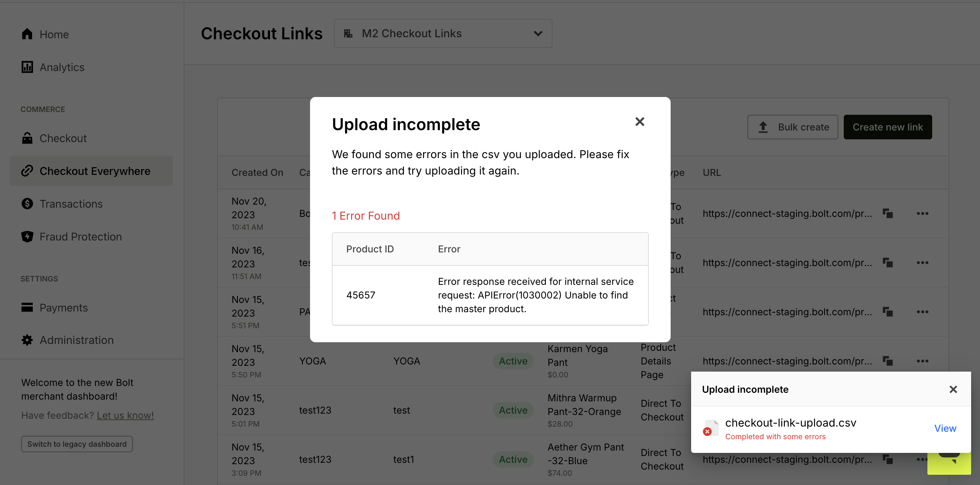Click the APIError(1030002) error message
The width and height of the screenshot is (980, 485).
pos(536,295)
